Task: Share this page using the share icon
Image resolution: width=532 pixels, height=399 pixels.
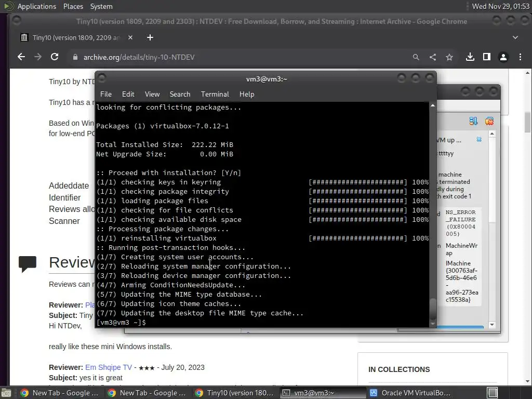Action: click(433, 57)
